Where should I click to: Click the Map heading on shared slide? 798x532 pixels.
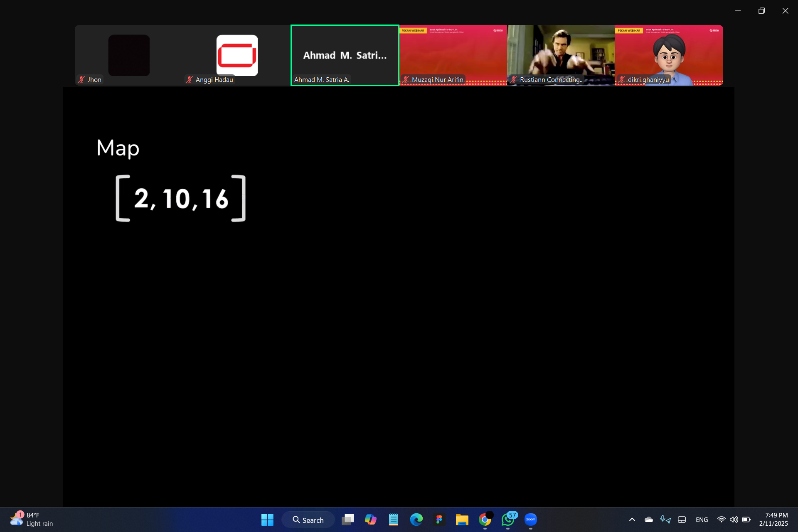pos(118,148)
